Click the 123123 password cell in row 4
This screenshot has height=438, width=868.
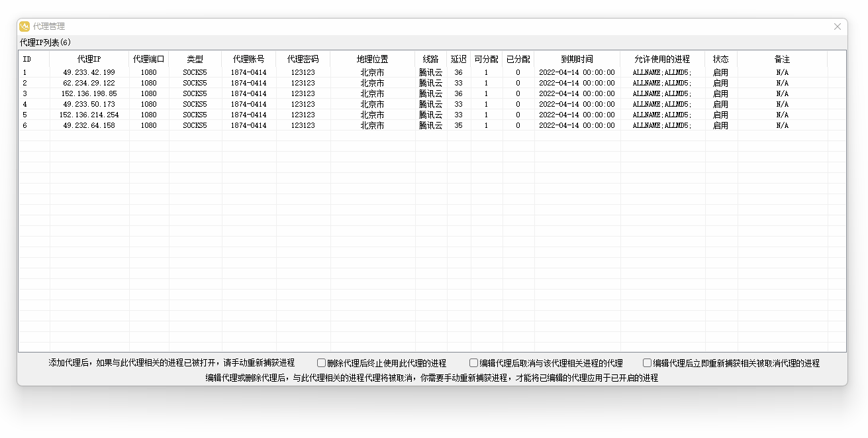(303, 104)
